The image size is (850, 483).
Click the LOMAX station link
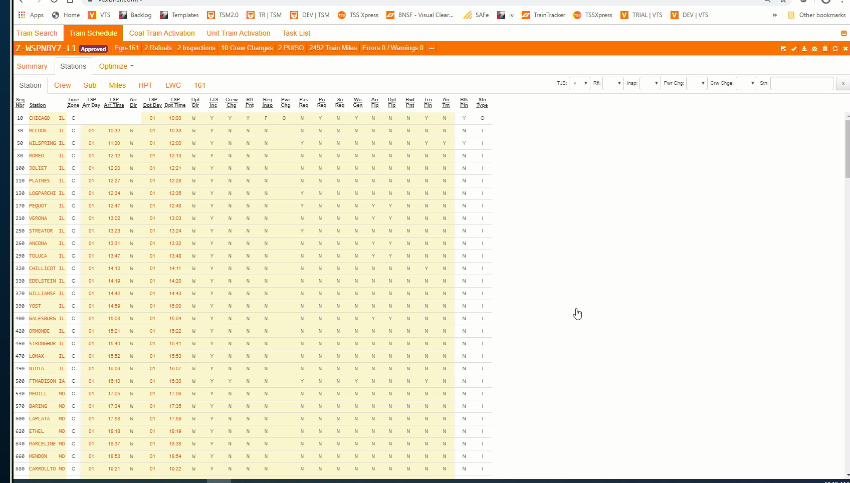(x=36, y=356)
